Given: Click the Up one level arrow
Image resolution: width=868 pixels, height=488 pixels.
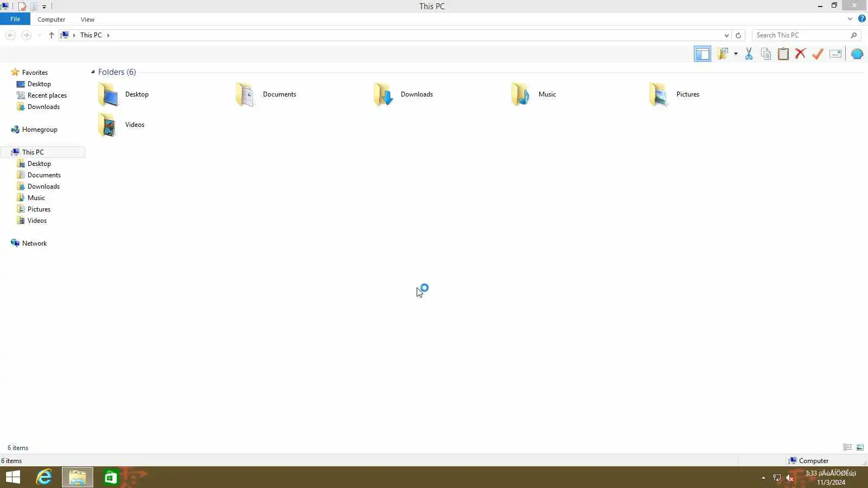Looking at the screenshot, I should [52, 35].
